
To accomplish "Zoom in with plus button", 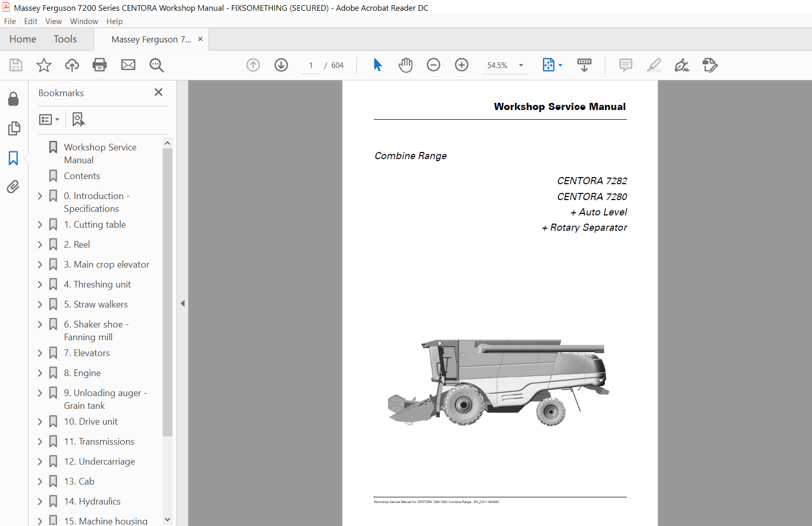I will [x=462, y=65].
